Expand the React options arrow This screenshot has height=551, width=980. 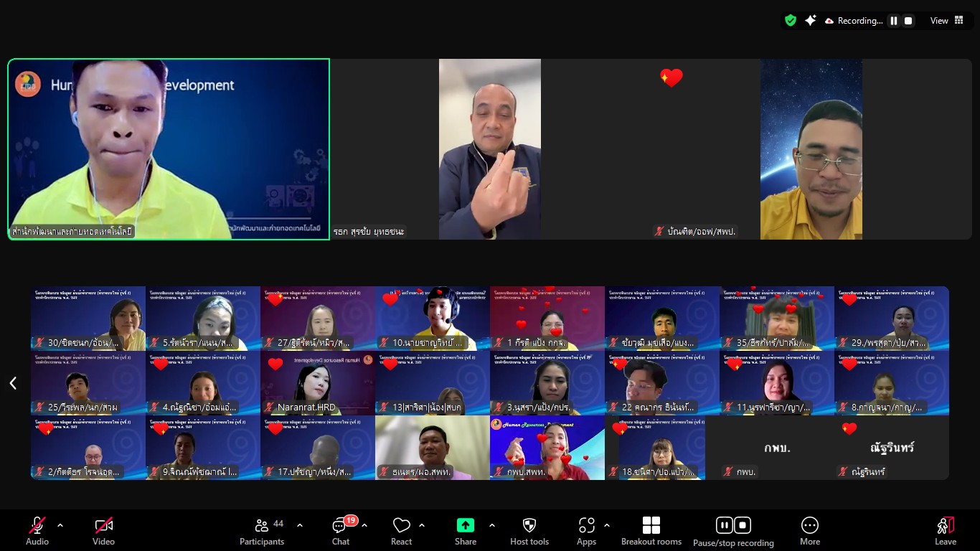click(422, 525)
